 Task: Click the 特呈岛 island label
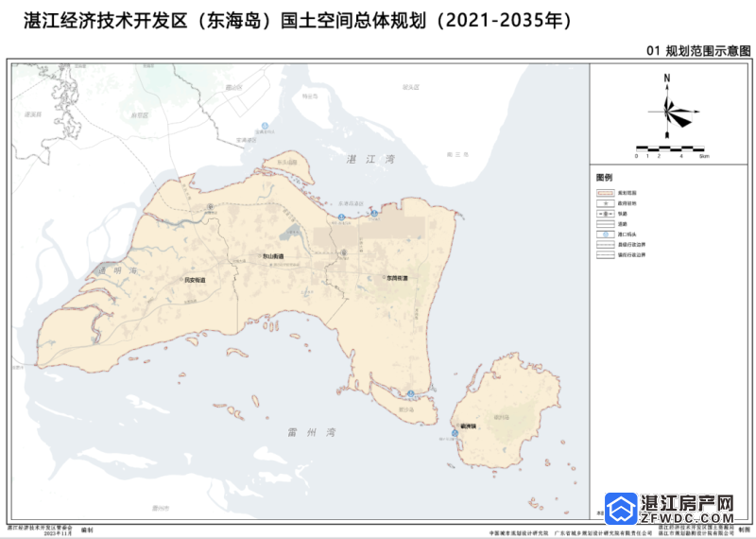pyautogui.click(x=310, y=96)
